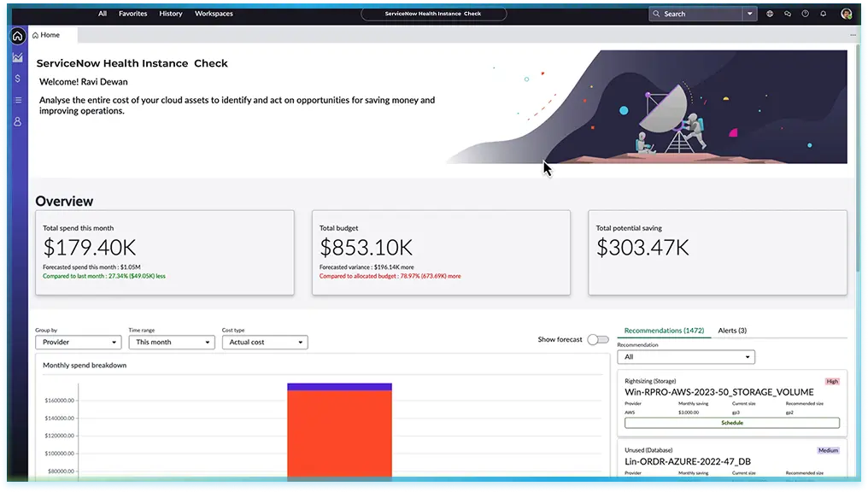
Task: Click the Total potential saving card
Action: [718, 252]
